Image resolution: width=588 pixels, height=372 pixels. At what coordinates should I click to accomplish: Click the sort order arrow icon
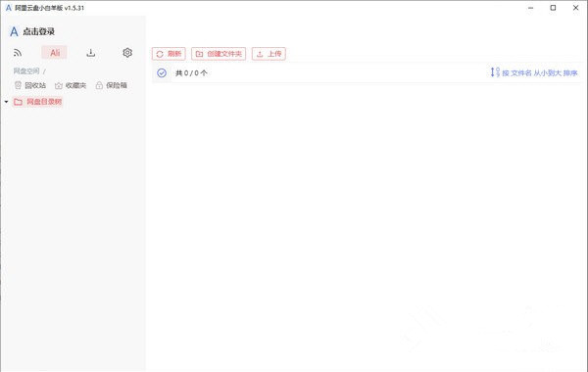(495, 71)
